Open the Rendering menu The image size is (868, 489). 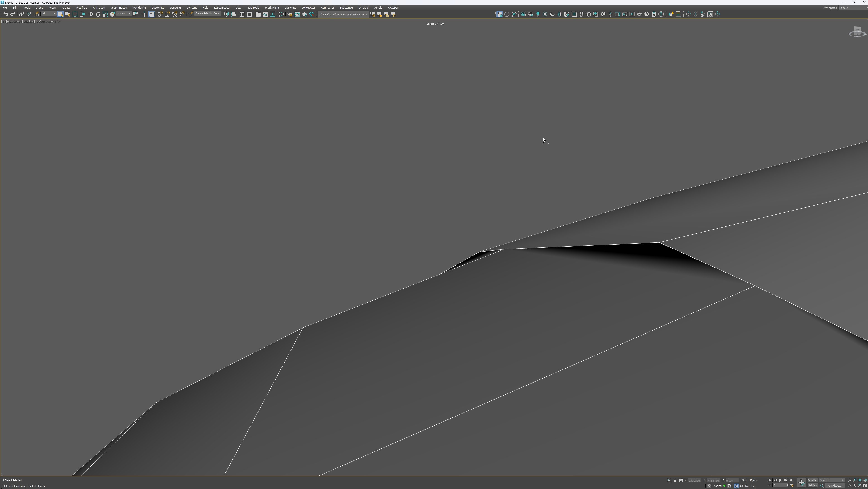coord(140,7)
